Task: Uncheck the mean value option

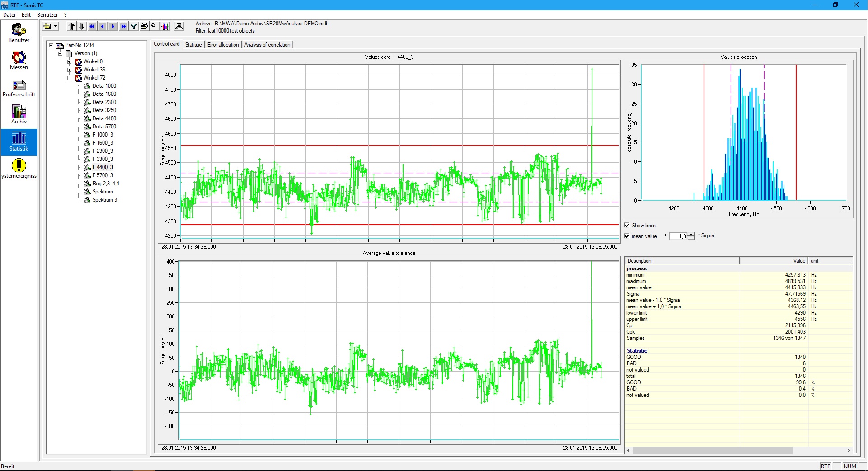Action: [627, 236]
